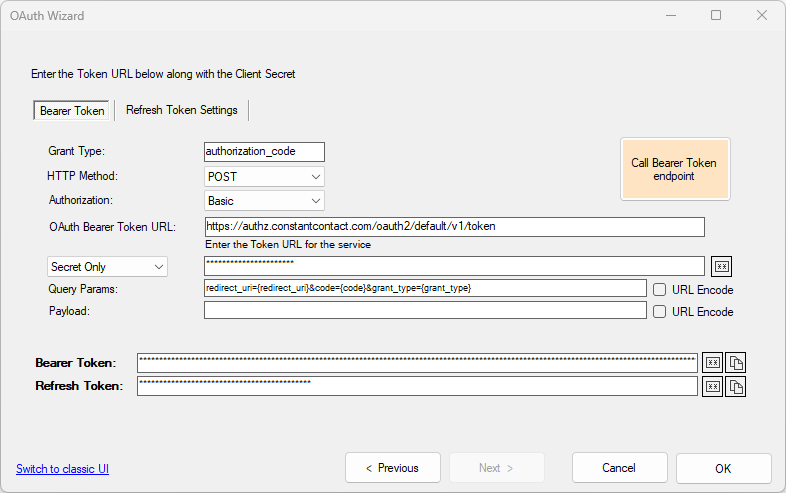The image size is (786, 493).
Task: Enable URL Encode for Query Params
Action: [x=660, y=289]
